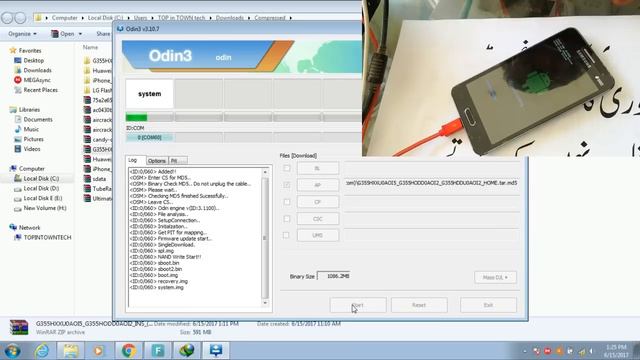The height and width of the screenshot is (360, 640).
Task: Switch to the Log tab
Action: coord(135,160)
